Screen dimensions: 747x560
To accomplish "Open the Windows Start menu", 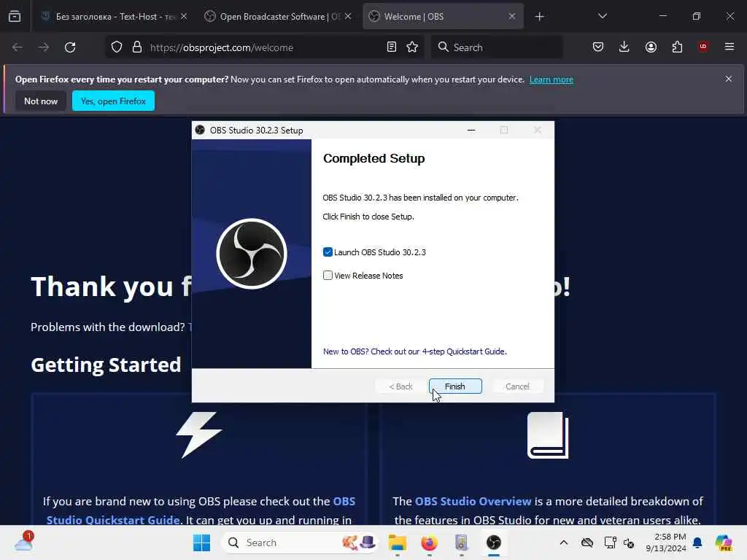I will [201, 542].
